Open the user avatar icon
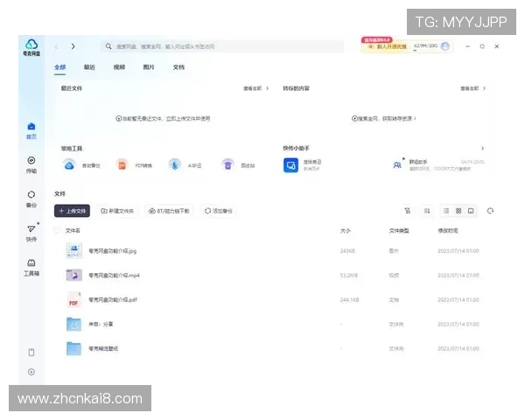The image size is (525, 420). click(x=445, y=46)
